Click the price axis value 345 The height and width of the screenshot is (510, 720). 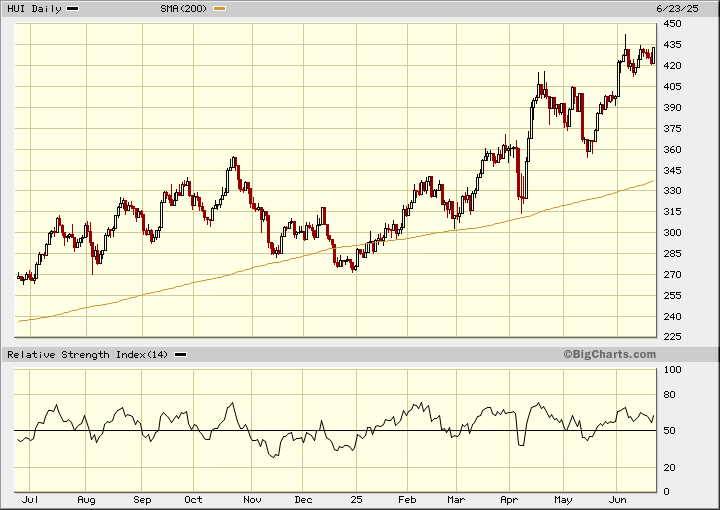672,170
